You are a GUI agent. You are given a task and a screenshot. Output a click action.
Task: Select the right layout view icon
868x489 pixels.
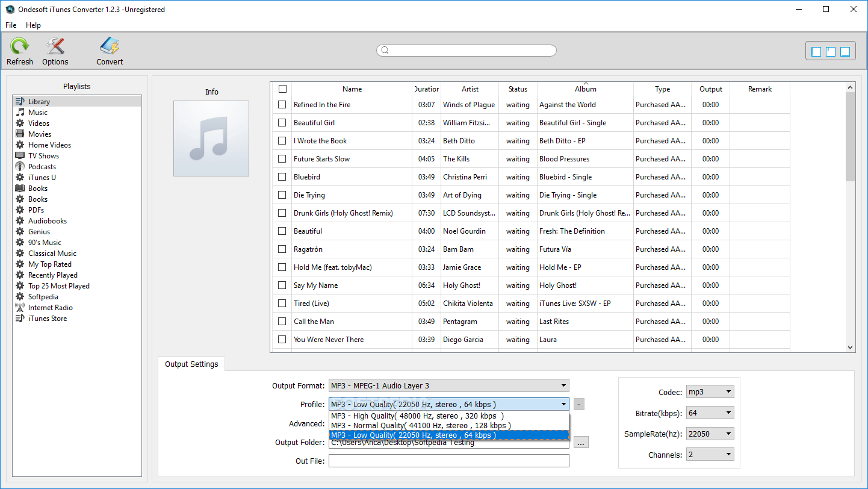click(x=845, y=52)
